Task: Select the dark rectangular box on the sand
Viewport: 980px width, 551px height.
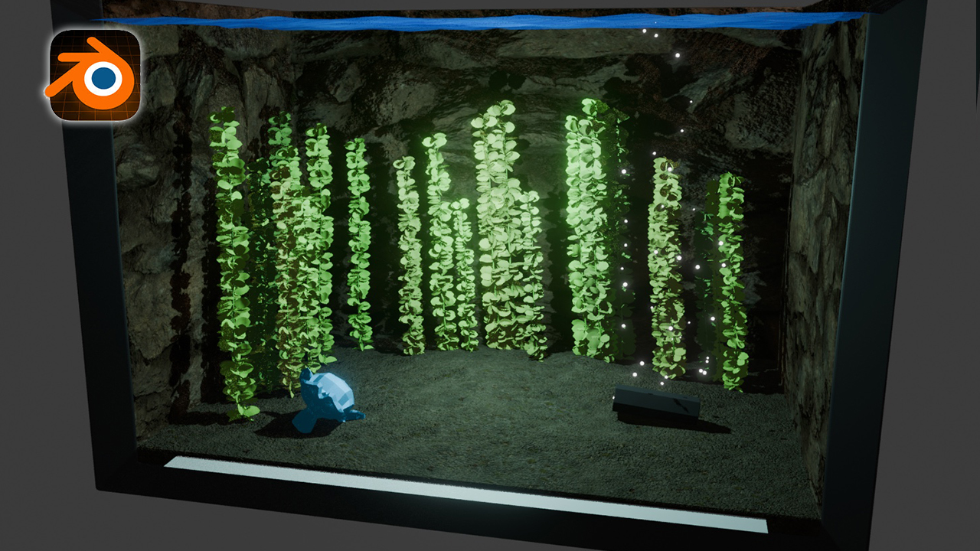Action: [x=656, y=403]
